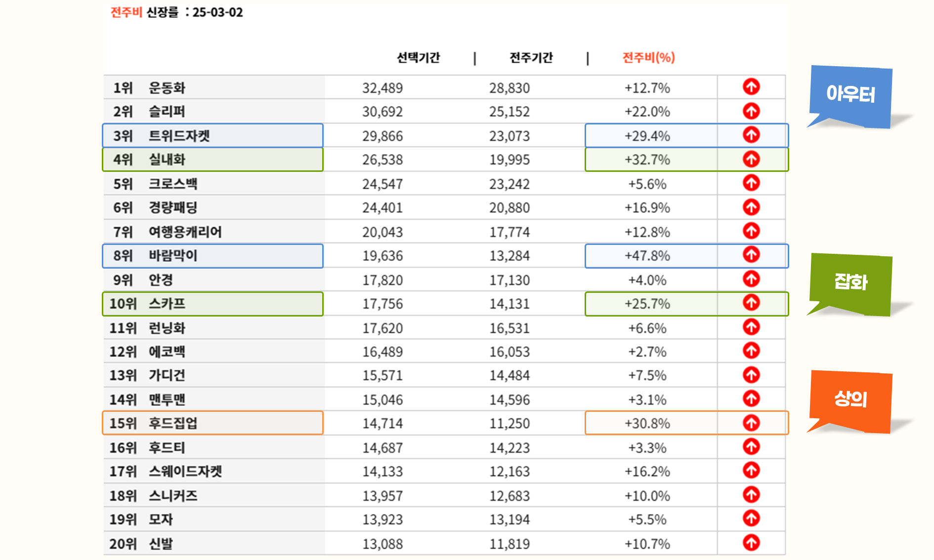
Task: Select the 전주기간 column header
Action: [x=531, y=58]
